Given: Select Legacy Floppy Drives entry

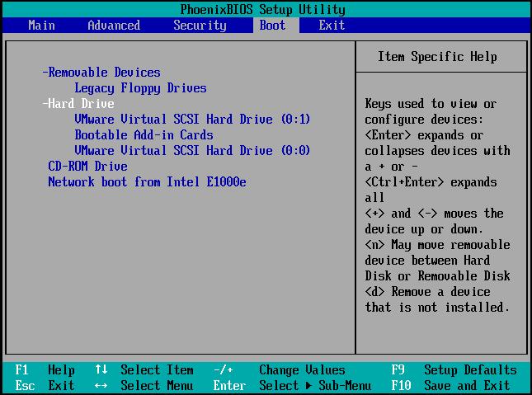Looking at the screenshot, I should [140, 88].
